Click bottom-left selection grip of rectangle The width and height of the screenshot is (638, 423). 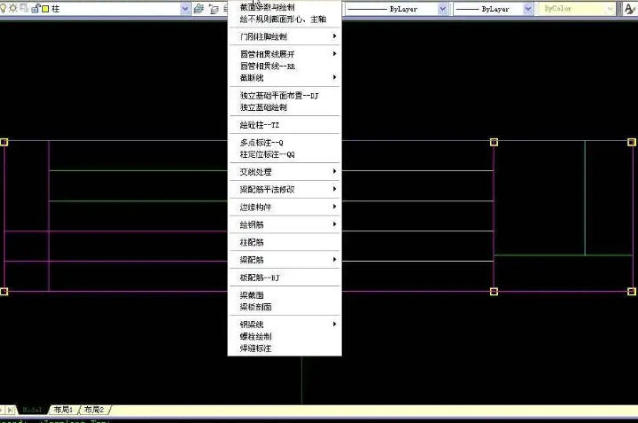pyautogui.click(x=4, y=291)
